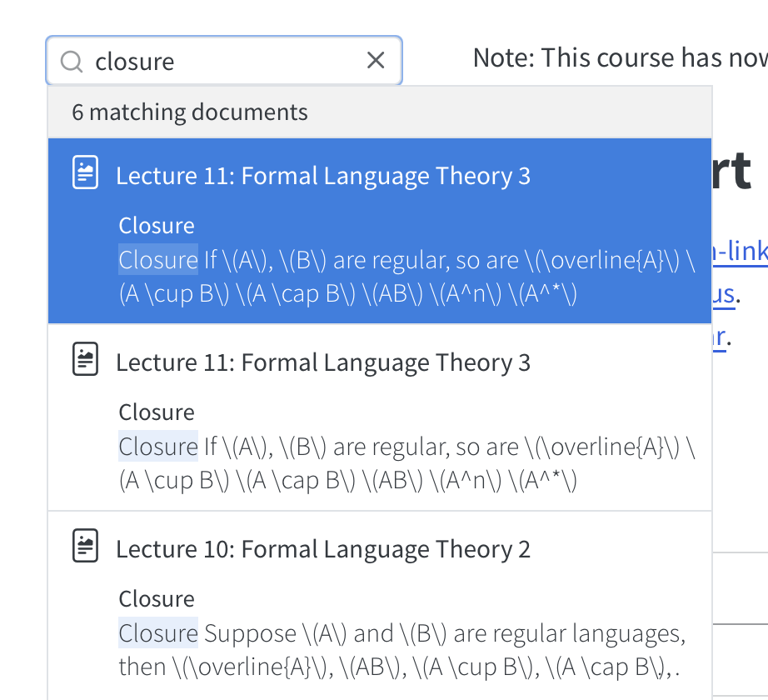
Task: Clear the search query with the X
Action: pyautogui.click(x=376, y=60)
